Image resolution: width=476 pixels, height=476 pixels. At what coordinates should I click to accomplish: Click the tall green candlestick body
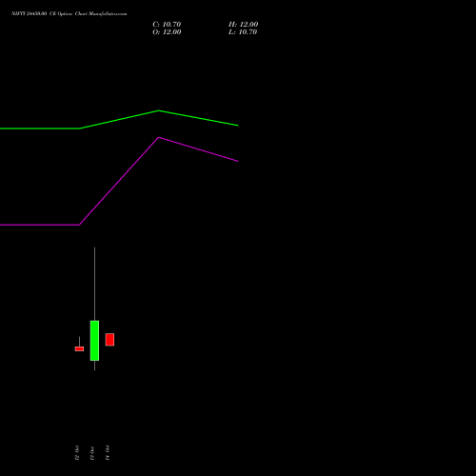tap(94, 341)
